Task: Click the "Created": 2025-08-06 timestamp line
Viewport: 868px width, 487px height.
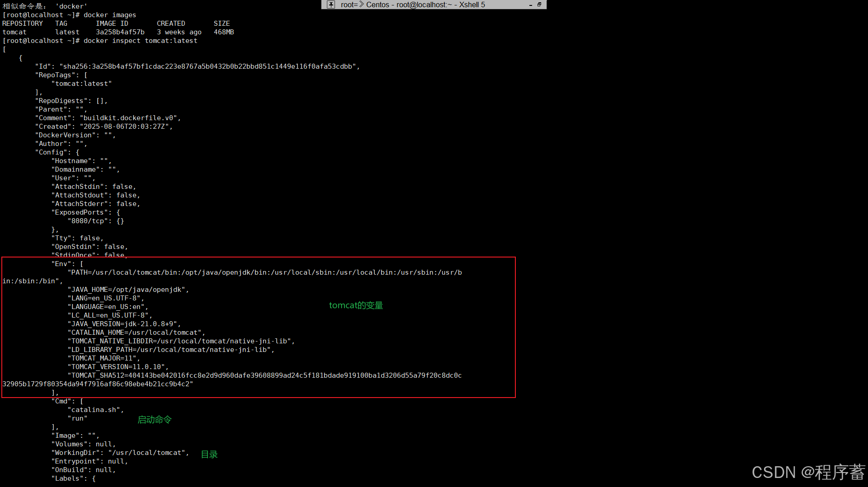Action: pos(104,126)
